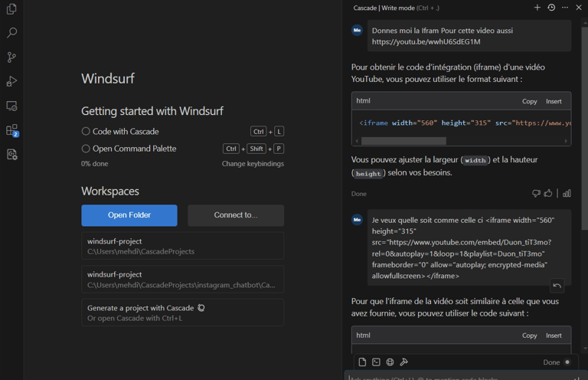Open the Run and Debug view

(11, 81)
